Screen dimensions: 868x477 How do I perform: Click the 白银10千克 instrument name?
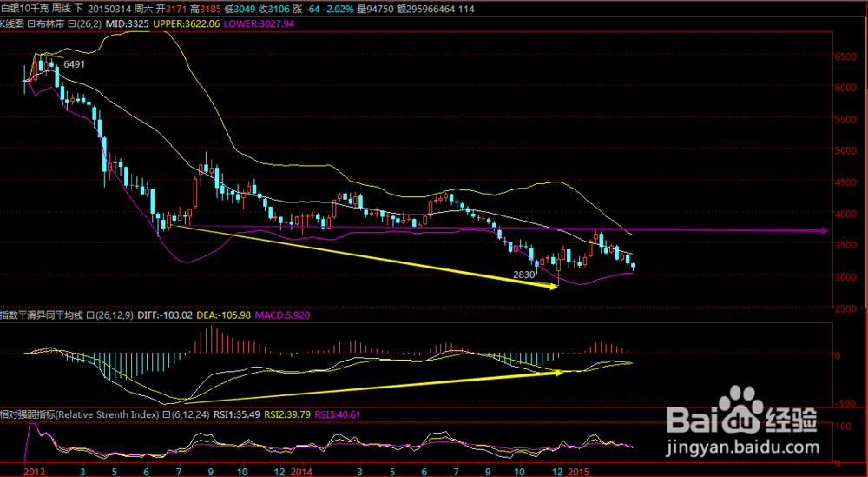pos(23,9)
